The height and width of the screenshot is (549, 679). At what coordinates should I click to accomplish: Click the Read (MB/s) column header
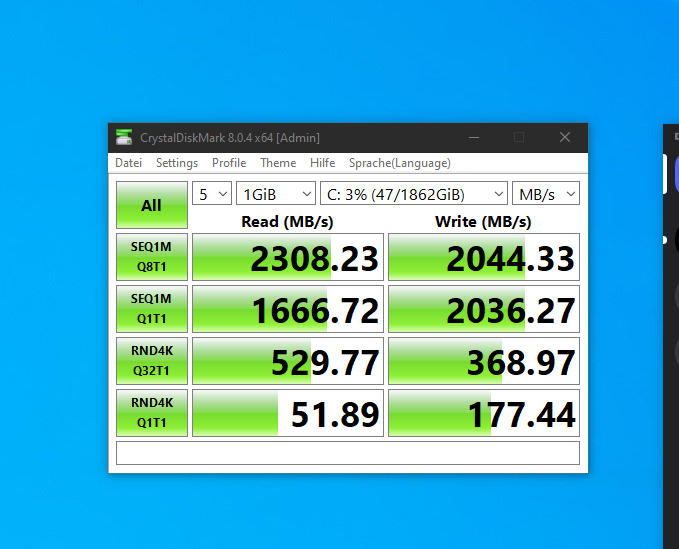[287, 222]
